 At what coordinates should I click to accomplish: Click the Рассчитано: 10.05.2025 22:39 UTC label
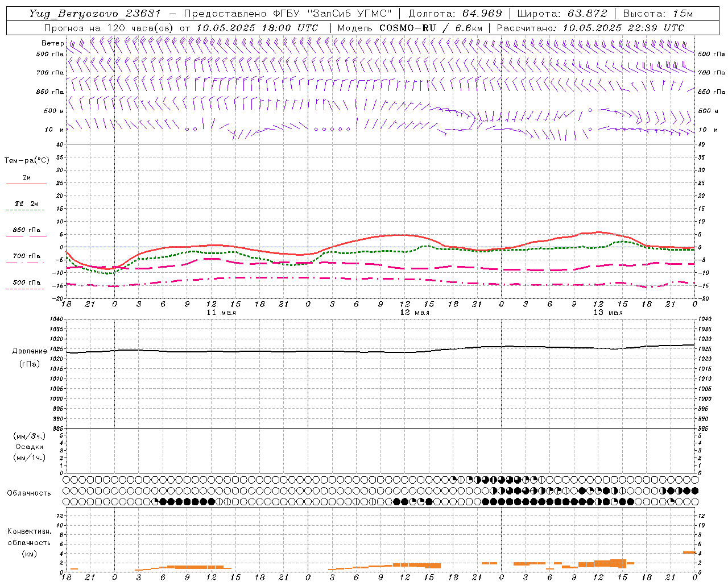point(590,27)
